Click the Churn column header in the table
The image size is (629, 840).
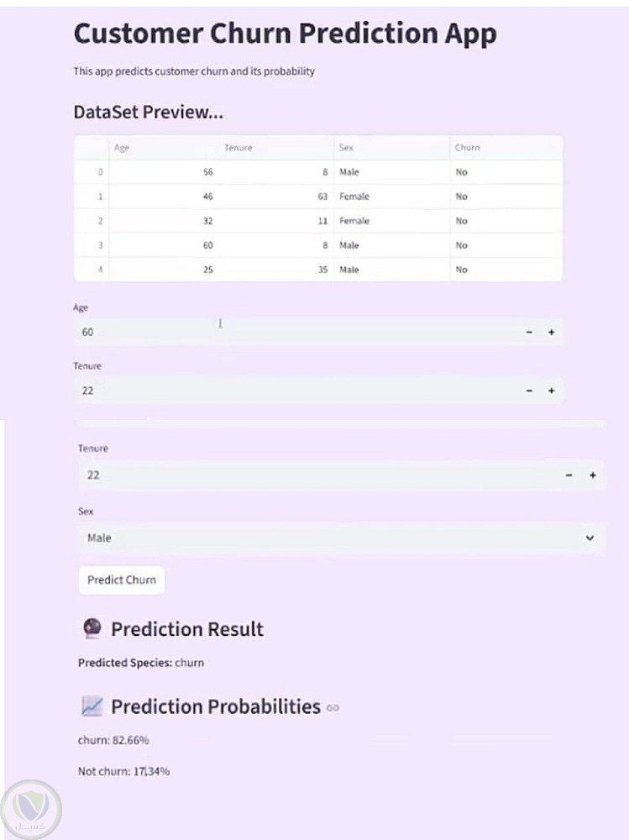click(467, 148)
